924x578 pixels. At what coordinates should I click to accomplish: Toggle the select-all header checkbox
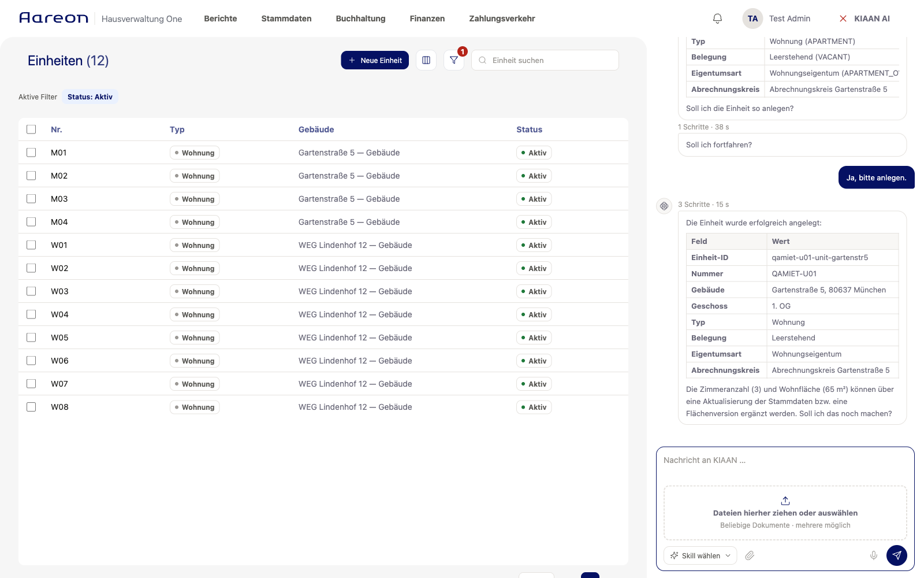tap(31, 129)
